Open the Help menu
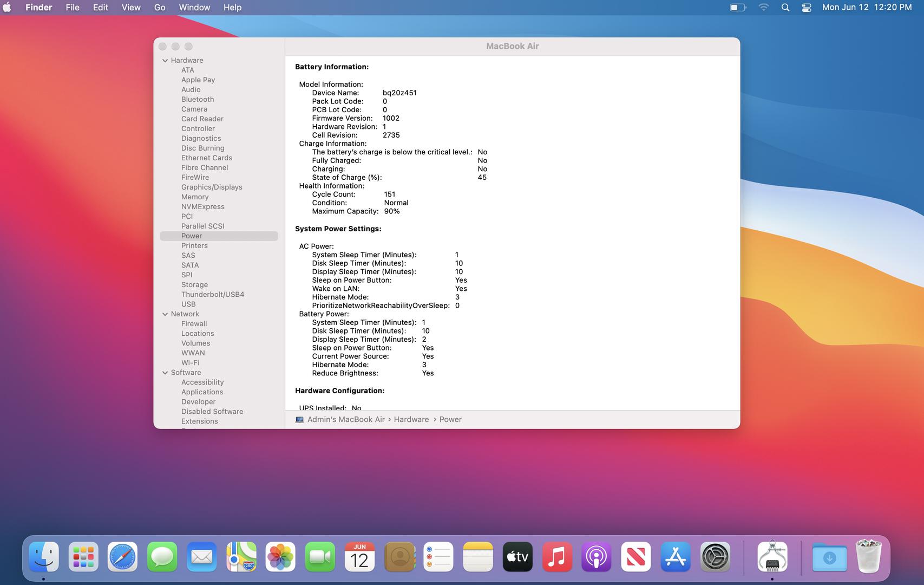 [x=233, y=8]
